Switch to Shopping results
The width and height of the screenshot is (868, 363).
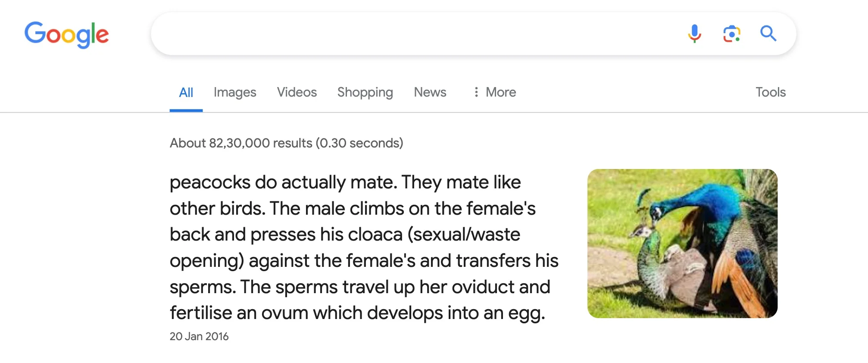pyautogui.click(x=365, y=92)
